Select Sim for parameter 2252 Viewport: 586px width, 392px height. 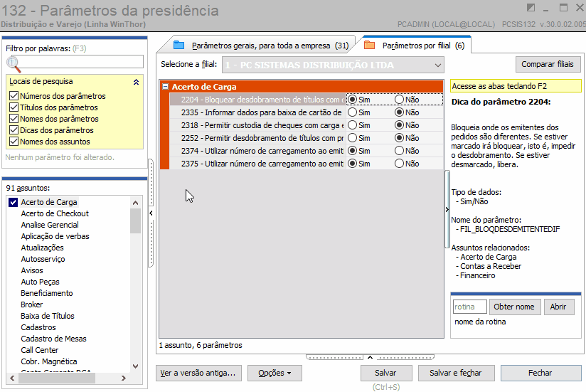coord(352,138)
